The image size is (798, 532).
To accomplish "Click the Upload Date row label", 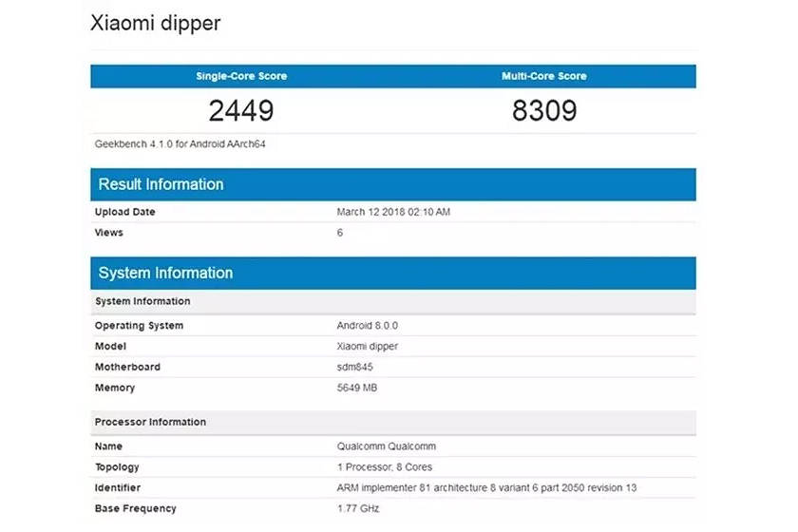I will 125,212.
